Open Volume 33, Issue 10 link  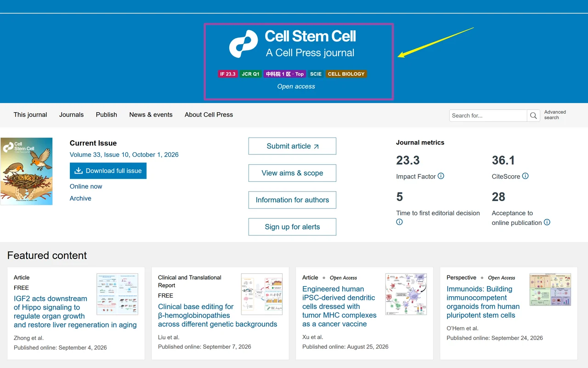124,155
